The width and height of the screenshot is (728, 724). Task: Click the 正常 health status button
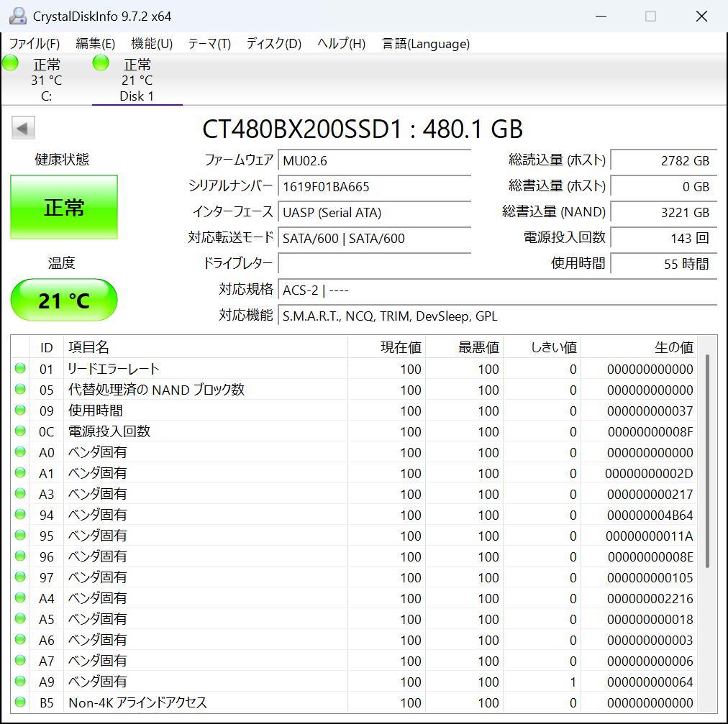(63, 206)
